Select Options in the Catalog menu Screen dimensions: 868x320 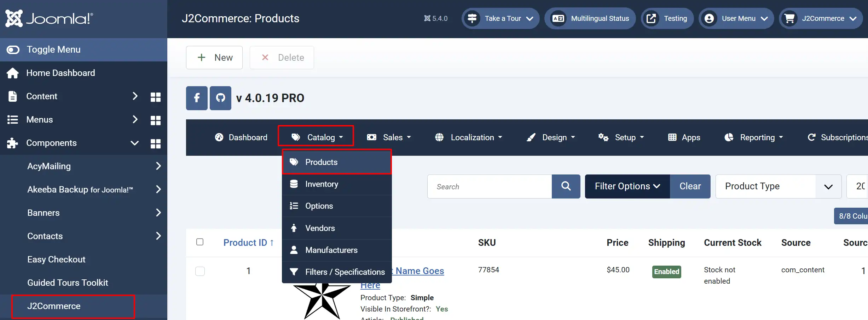click(337, 206)
